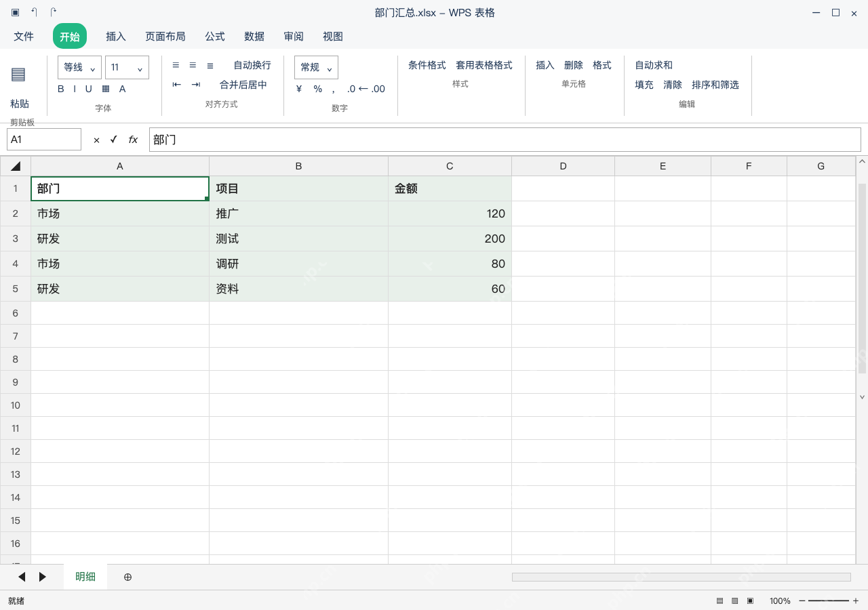Click the 填充 fill button
Image resolution: width=868 pixels, height=610 pixels.
tap(644, 85)
